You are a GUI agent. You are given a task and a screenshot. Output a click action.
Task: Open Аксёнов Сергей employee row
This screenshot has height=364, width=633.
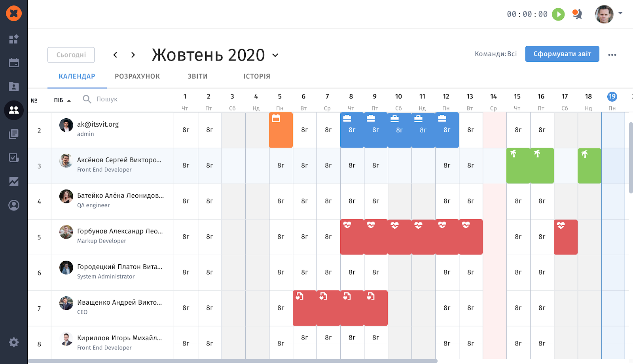[119, 160]
